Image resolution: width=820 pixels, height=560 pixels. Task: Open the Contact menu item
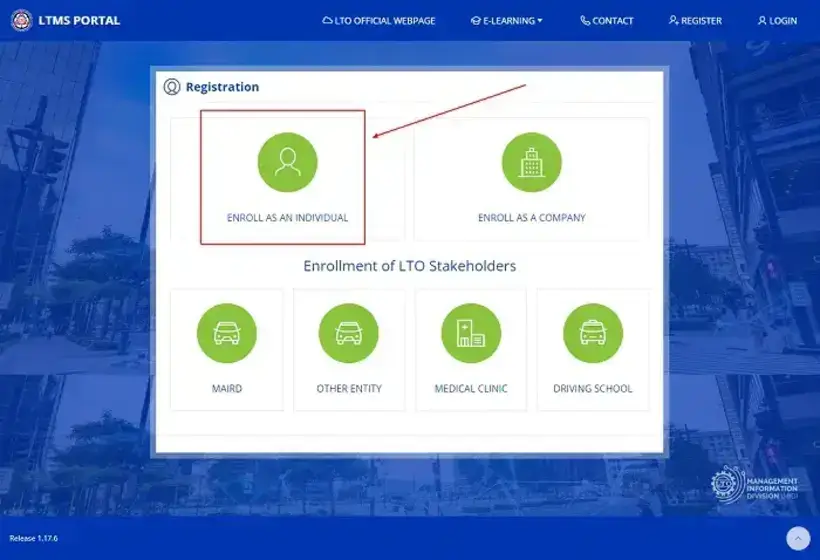point(607,21)
